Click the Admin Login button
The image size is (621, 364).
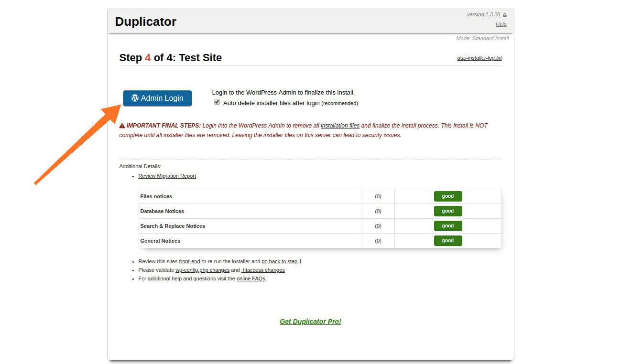coord(157,98)
